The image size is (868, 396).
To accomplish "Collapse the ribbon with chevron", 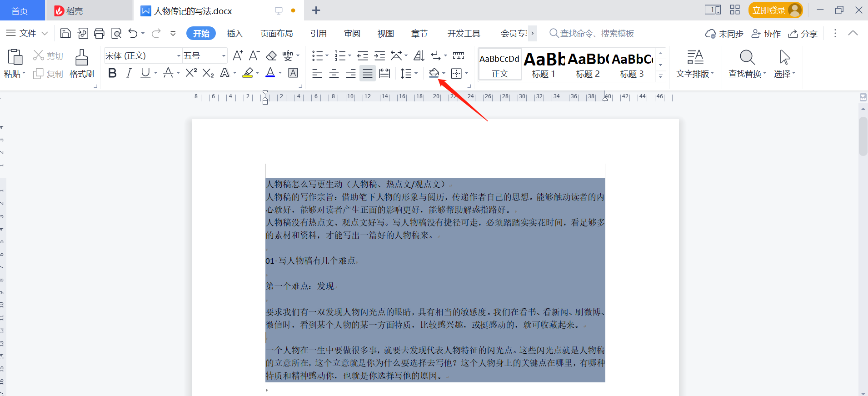I will 853,33.
